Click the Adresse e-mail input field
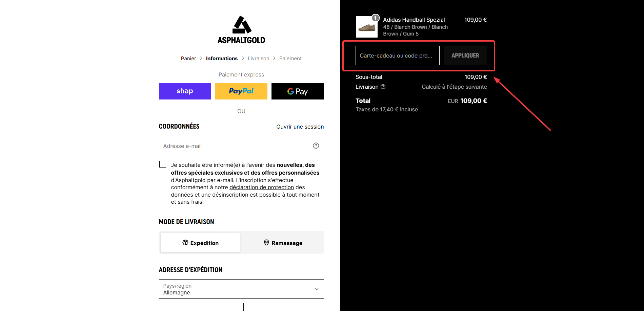The image size is (644, 311). coord(241,146)
